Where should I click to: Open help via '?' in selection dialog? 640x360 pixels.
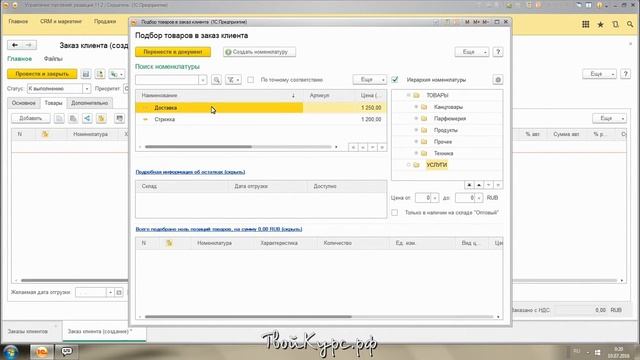tap(498, 52)
